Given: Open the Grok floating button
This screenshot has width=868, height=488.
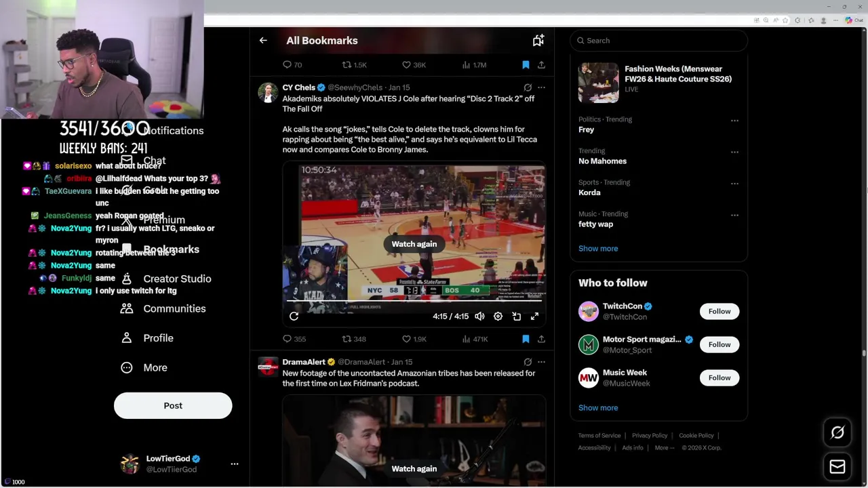Looking at the screenshot, I should (x=837, y=432).
